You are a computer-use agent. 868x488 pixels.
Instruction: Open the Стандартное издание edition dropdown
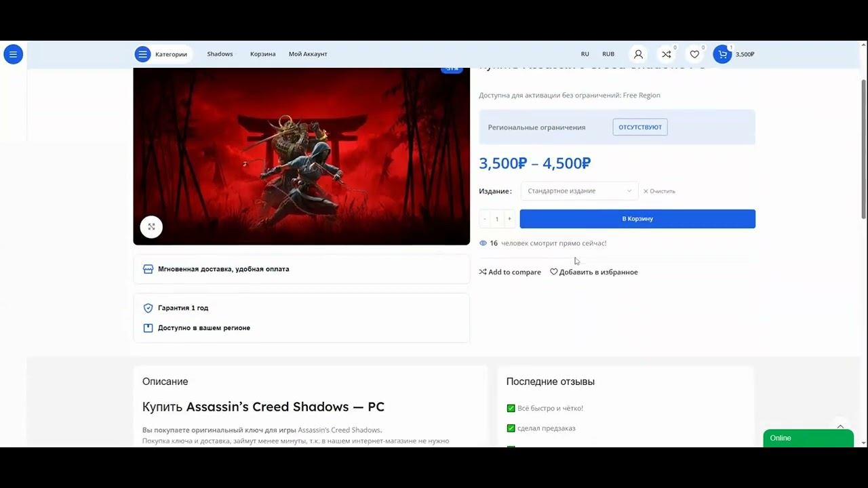click(579, 191)
